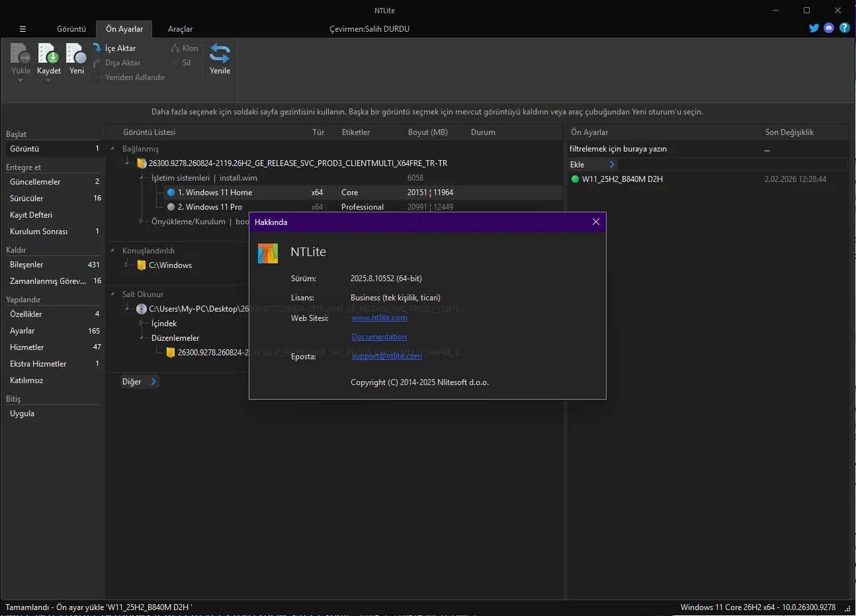
Task: Open Kurulum Sonrası in the sidebar
Action: point(54,232)
